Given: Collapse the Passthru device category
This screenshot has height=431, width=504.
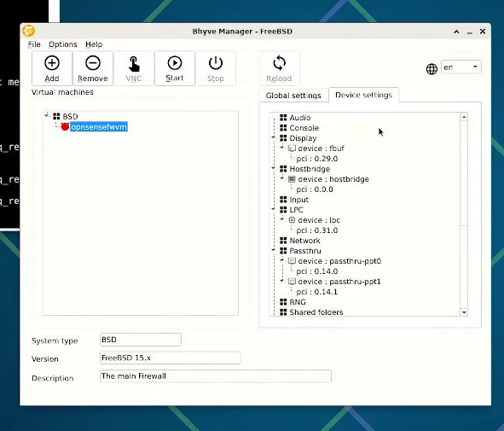Looking at the screenshot, I should pyautogui.click(x=273, y=250).
